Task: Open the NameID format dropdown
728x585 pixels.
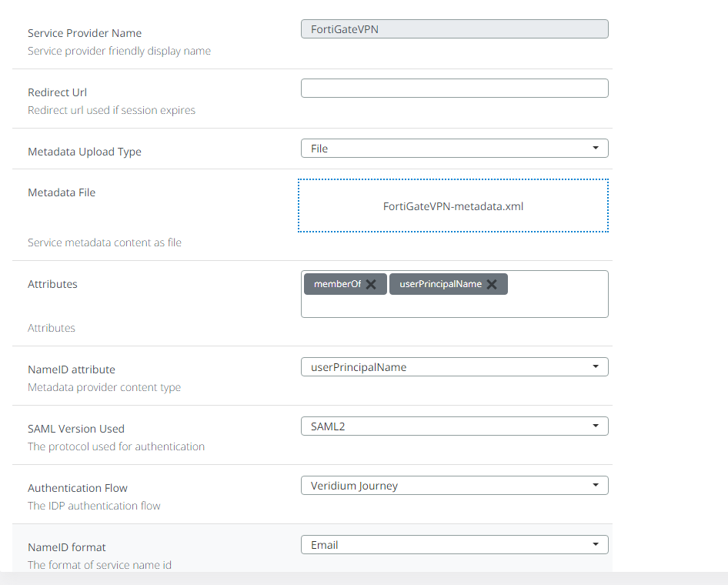Action: (x=454, y=545)
